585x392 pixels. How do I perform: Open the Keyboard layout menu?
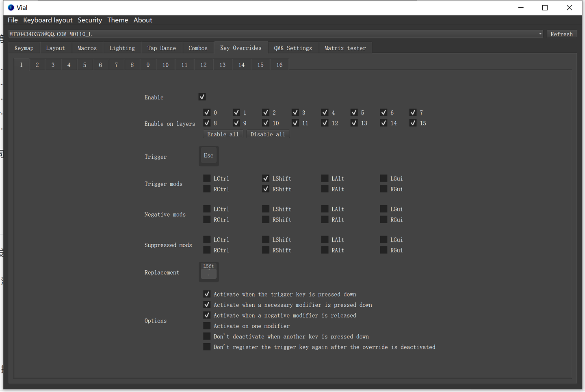[x=48, y=20]
